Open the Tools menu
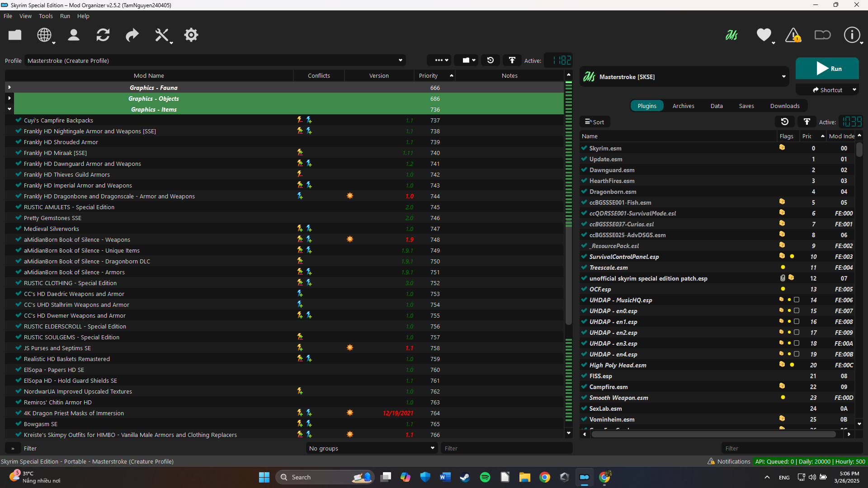 [x=46, y=16]
